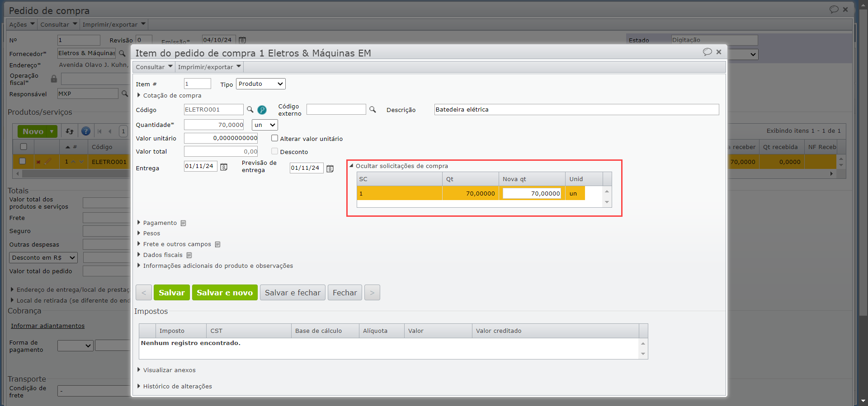Move row ELETRO001 down with the arrow

(81, 162)
